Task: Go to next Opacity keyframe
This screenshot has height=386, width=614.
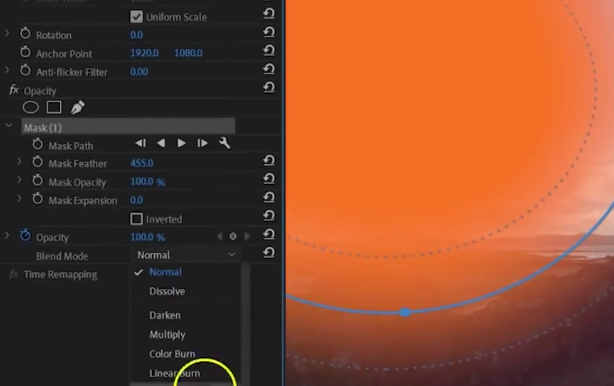Action: (x=247, y=236)
